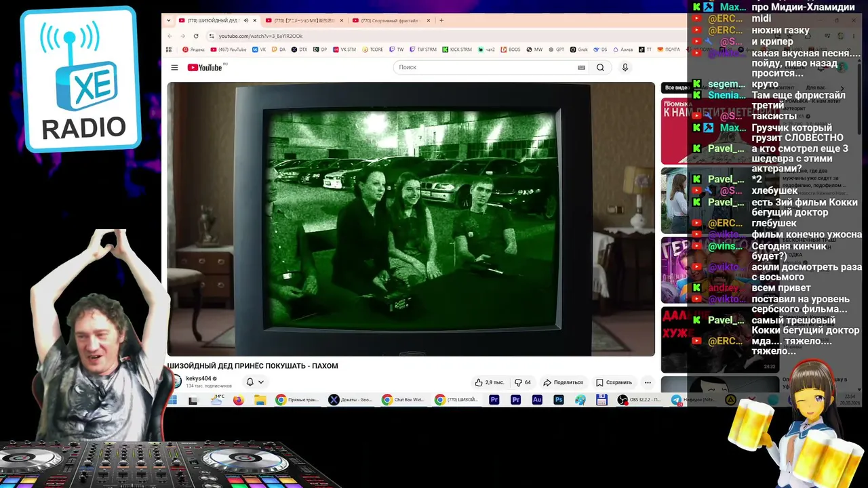The image size is (868, 488).
Task: Open the "(467) YouTube" bookmark
Action: click(x=229, y=49)
